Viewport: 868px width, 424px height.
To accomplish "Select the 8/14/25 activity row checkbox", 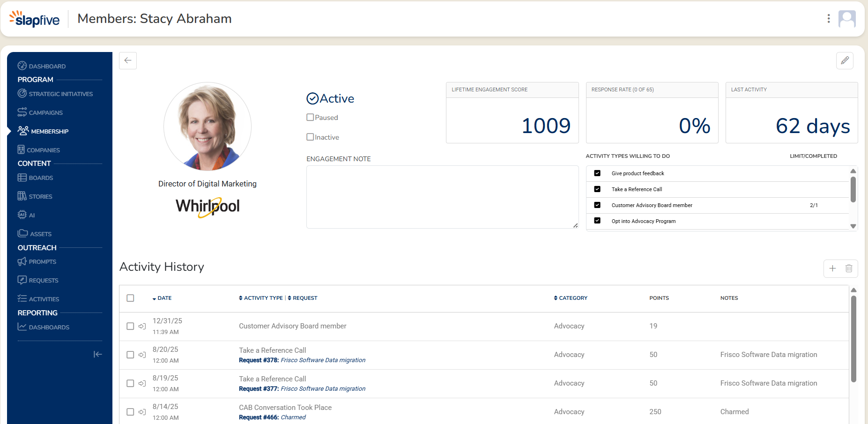I will click(130, 412).
